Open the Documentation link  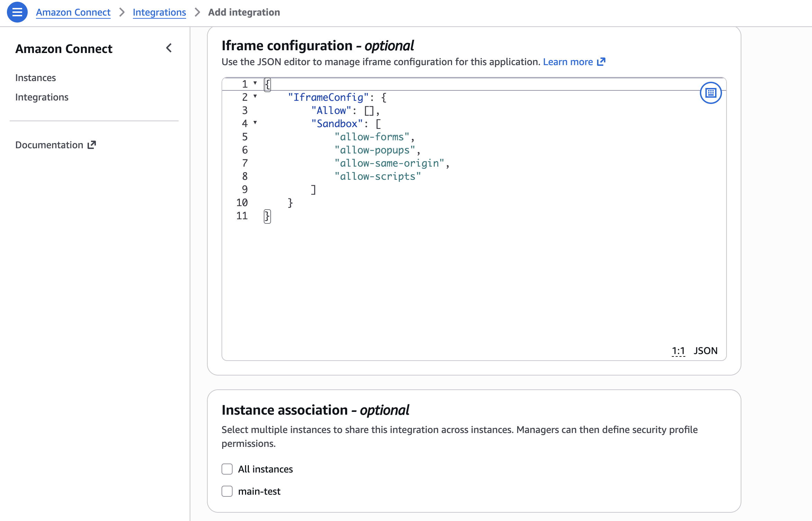coord(48,144)
